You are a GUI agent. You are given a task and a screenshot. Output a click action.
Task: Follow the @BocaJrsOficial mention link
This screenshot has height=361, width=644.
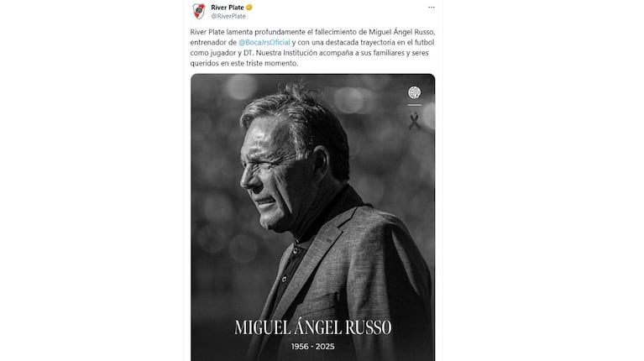(264, 42)
